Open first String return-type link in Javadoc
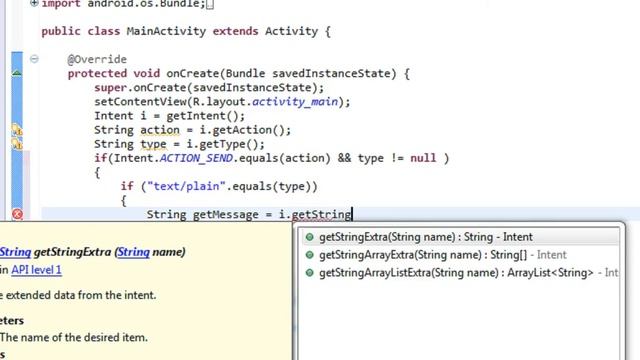This screenshot has width=640, height=360. click(x=15, y=252)
